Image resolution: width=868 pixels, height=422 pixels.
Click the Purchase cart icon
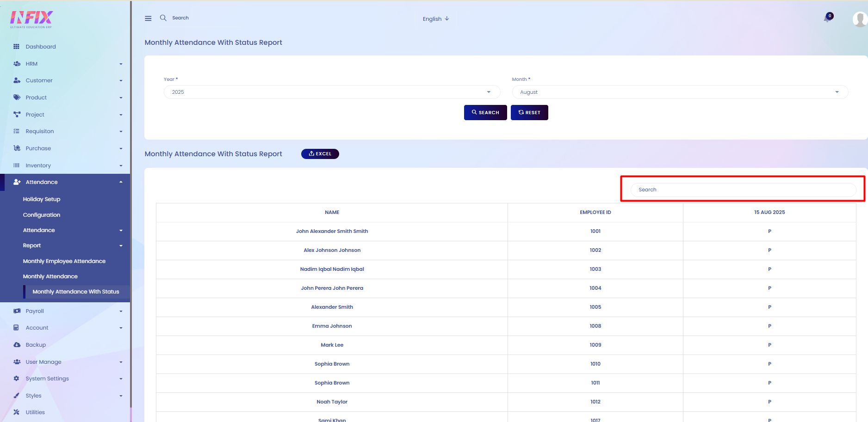tap(17, 148)
